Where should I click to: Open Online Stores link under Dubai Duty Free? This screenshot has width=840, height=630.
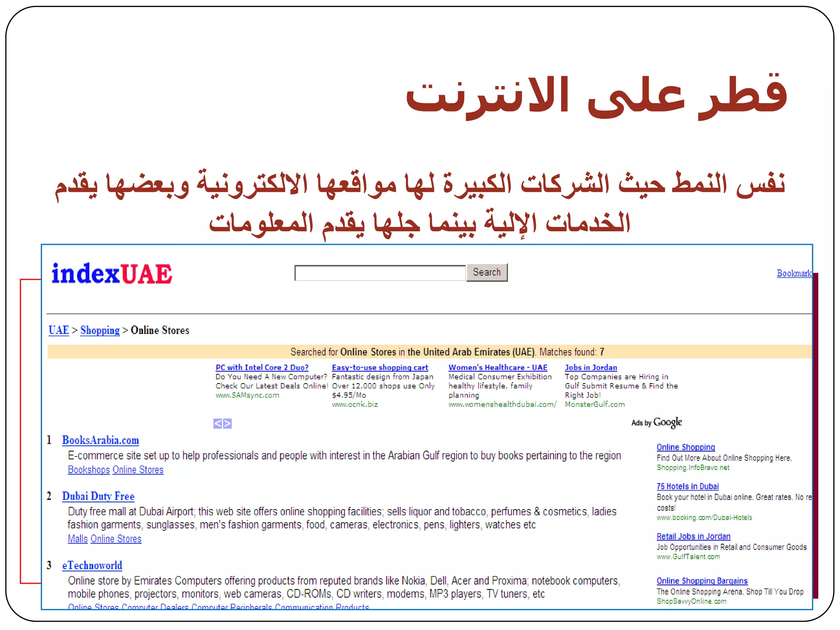[116, 539]
